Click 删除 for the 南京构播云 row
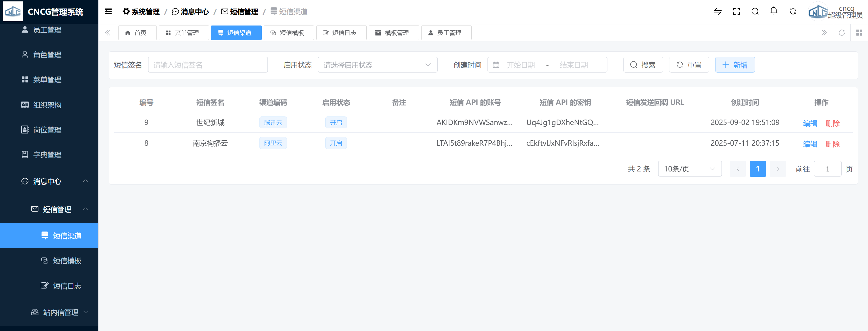The height and width of the screenshot is (331, 868). pyautogui.click(x=832, y=144)
